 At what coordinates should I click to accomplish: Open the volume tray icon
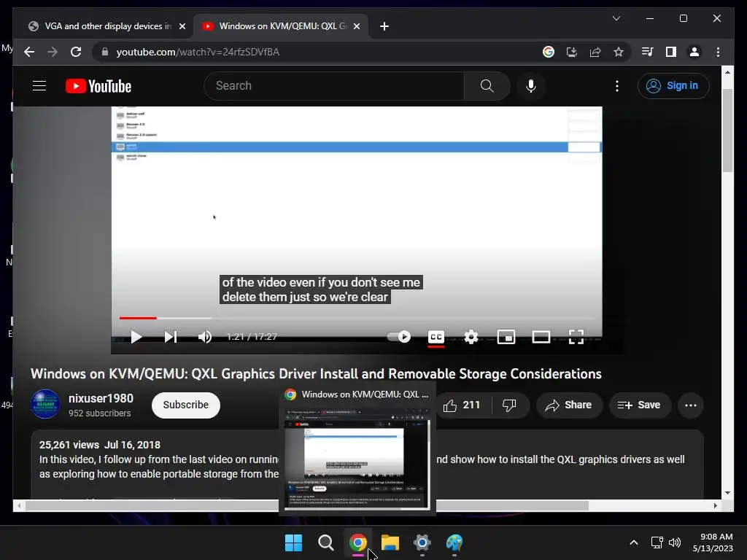675,542
